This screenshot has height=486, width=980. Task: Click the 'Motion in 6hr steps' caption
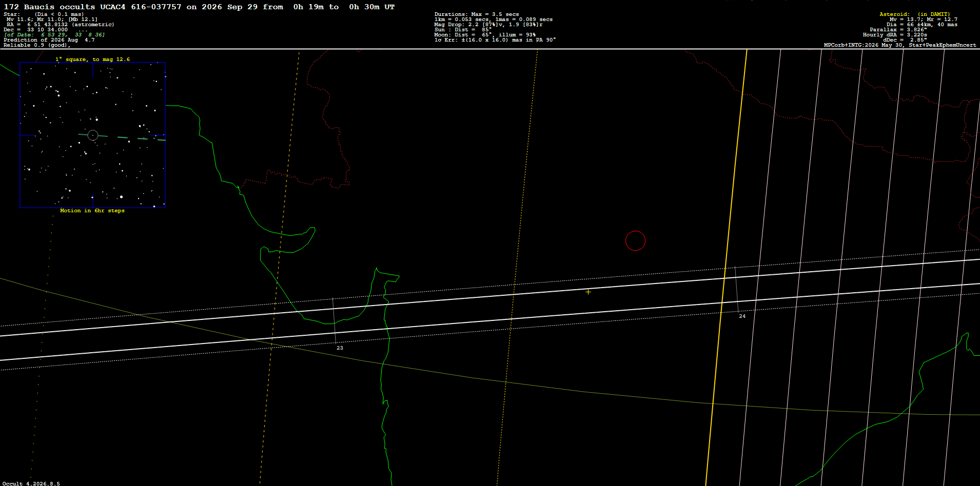click(x=92, y=211)
